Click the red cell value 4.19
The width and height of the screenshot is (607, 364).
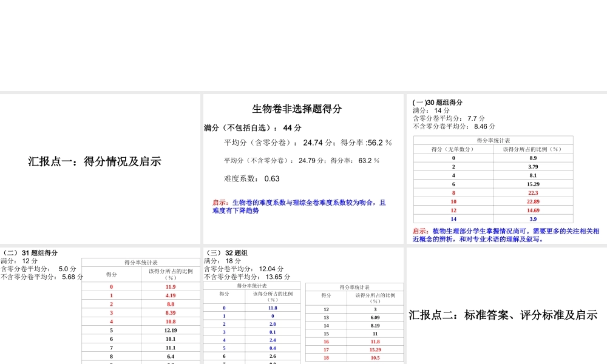(171, 295)
